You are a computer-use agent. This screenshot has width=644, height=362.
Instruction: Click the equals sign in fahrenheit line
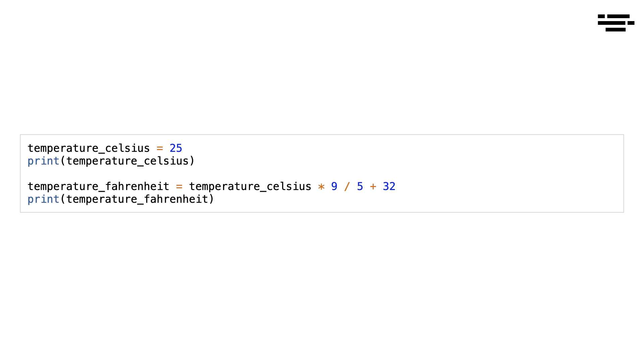pyautogui.click(x=179, y=187)
